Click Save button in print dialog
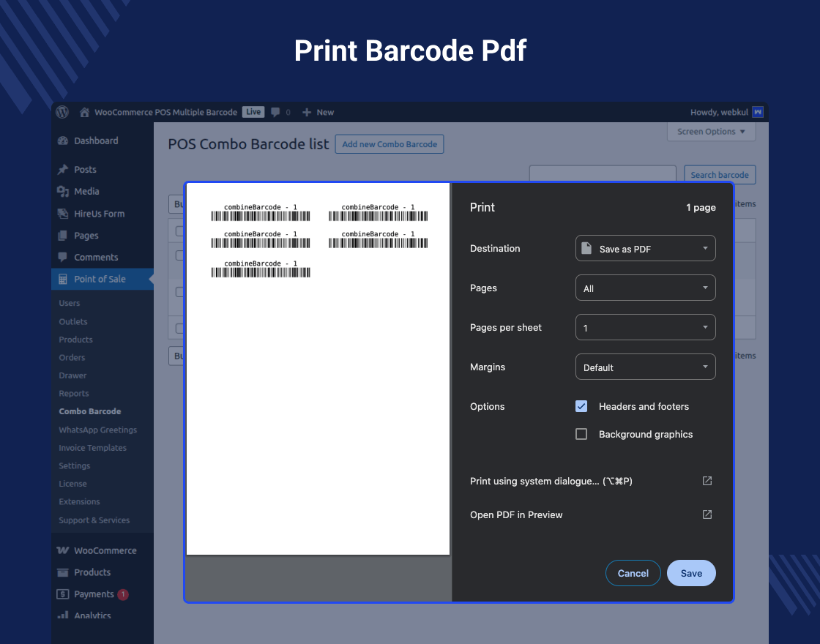Image resolution: width=820 pixels, height=644 pixels. (691, 573)
